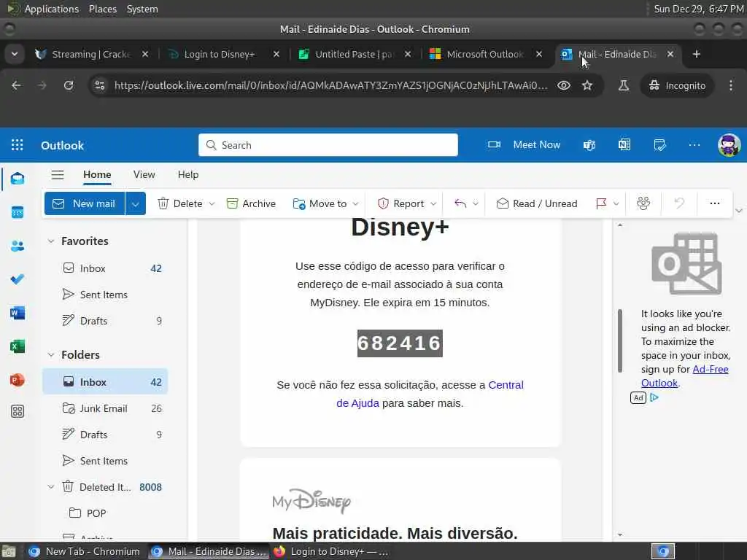747x560 pixels.
Task: Switch to the View ribbon tab
Action: tap(144, 175)
